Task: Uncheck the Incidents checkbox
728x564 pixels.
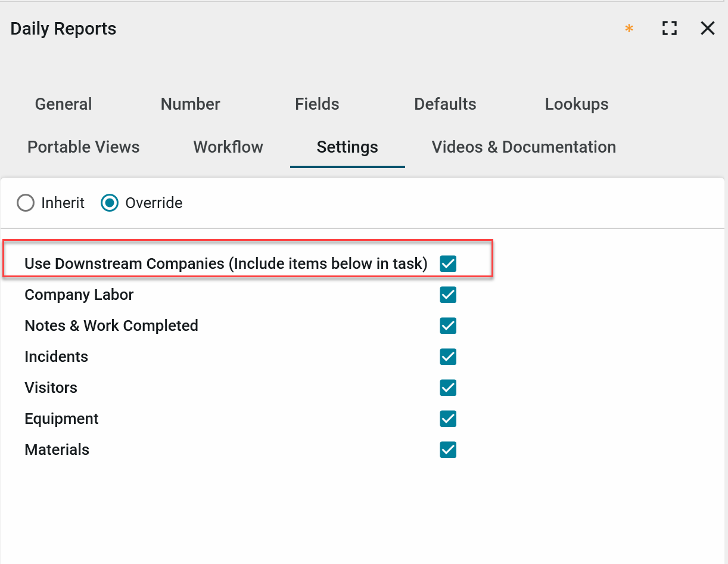Action: tap(448, 357)
